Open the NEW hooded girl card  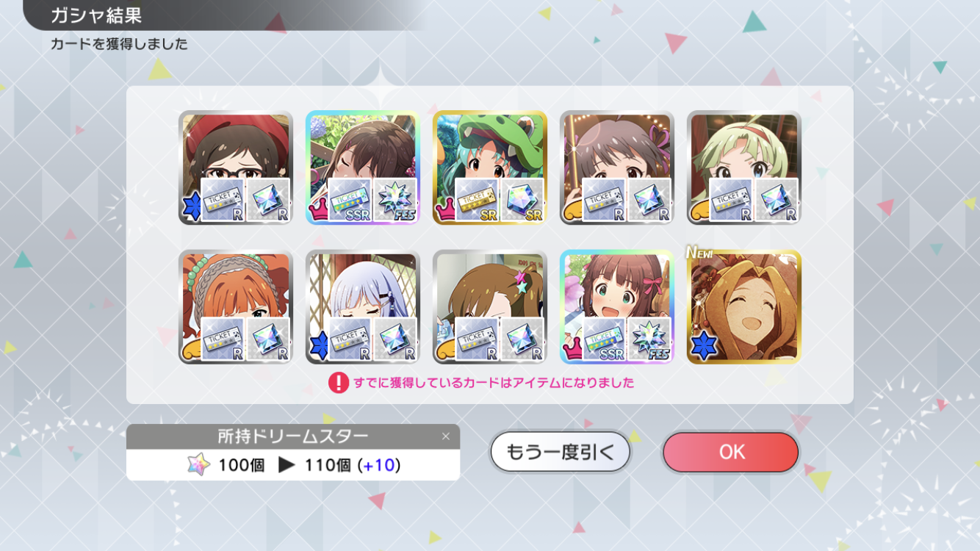[743, 307]
